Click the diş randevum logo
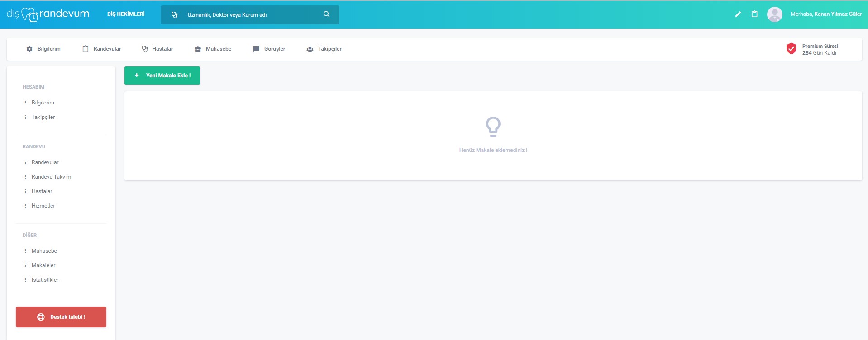This screenshot has width=868, height=340. [x=48, y=14]
